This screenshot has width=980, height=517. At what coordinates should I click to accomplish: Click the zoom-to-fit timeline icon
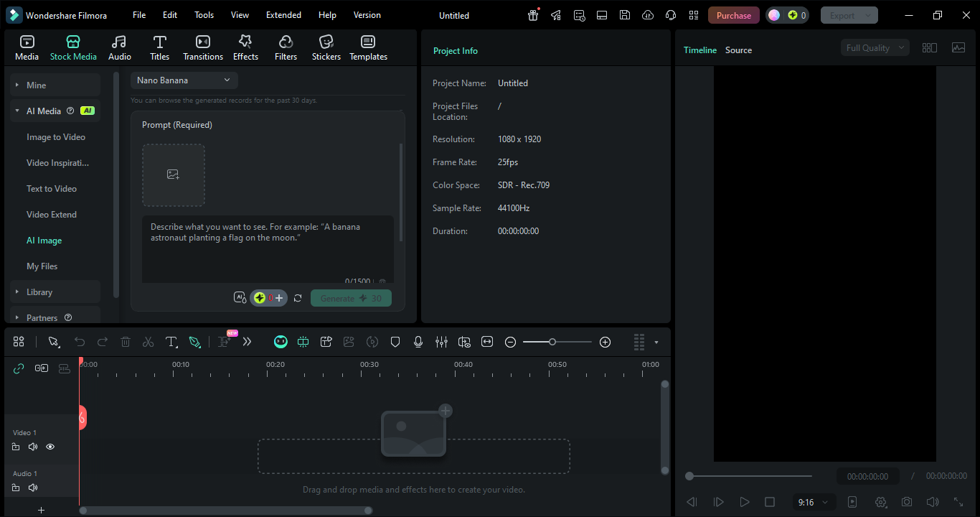(x=487, y=342)
